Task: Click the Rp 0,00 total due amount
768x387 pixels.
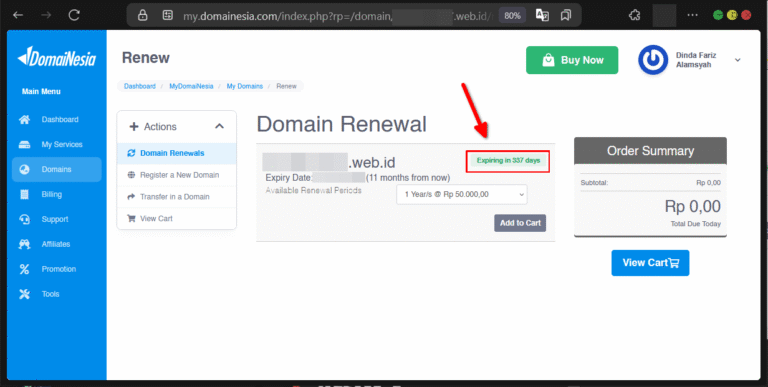Action: click(692, 207)
